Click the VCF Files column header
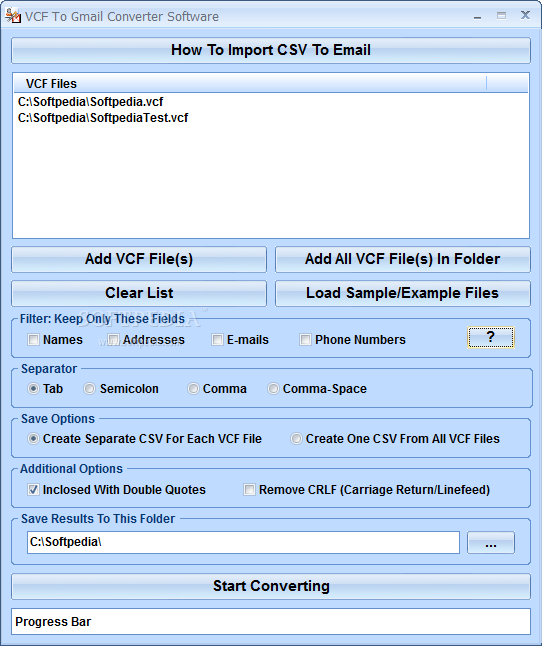This screenshot has height=646, width=542. coord(250,84)
